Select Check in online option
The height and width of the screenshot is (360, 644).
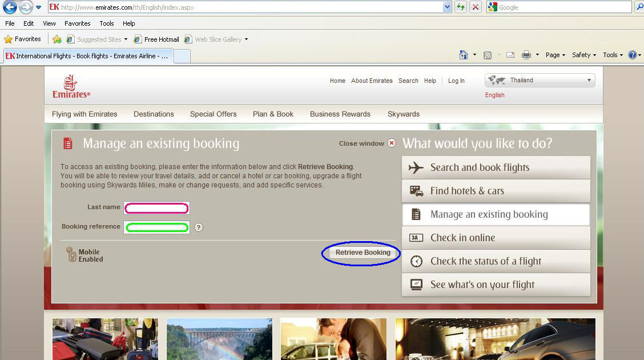coord(496,238)
